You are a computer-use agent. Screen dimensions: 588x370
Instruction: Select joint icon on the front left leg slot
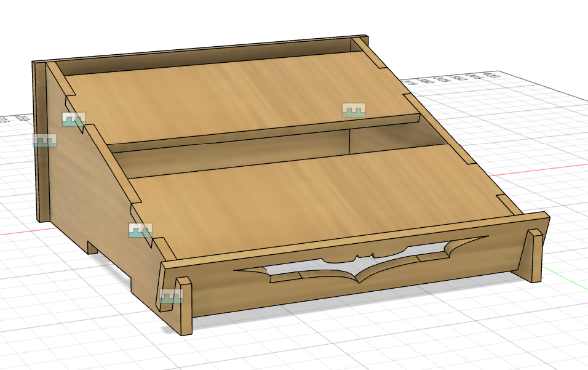click(172, 296)
